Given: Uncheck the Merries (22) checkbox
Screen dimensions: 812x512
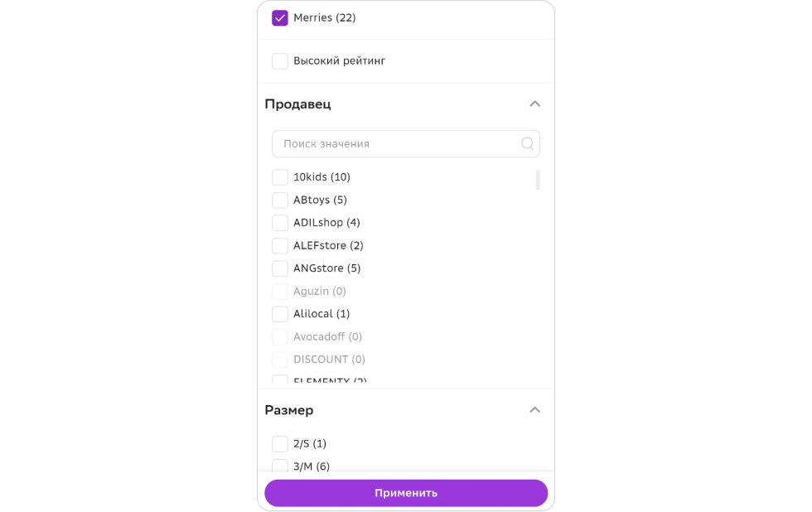Looking at the screenshot, I should pos(280,18).
